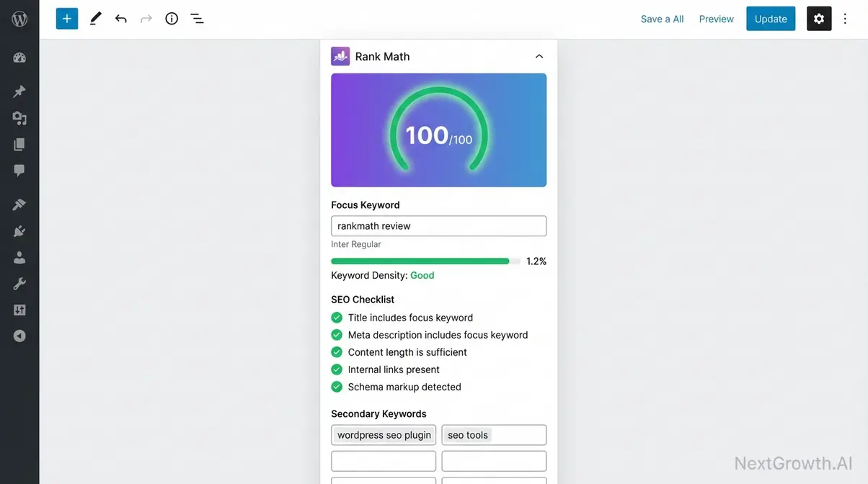Click inside the Focus Keyword input field

(438, 225)
